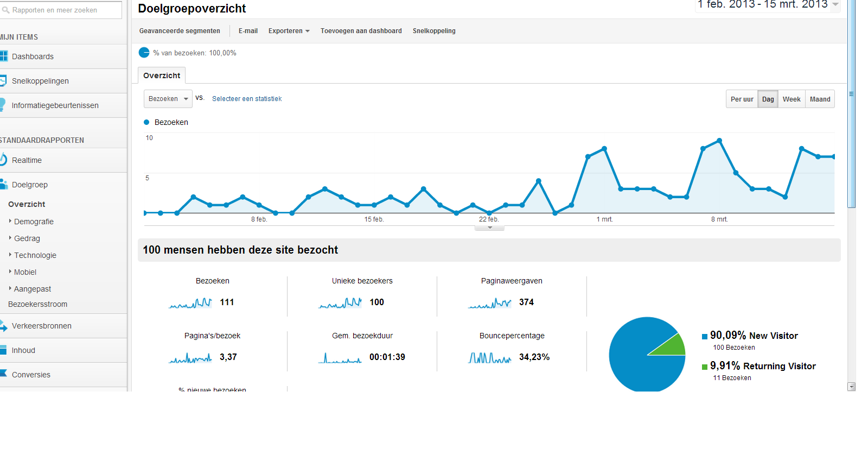
Task: Click the Doelgroep people icon
Action: (4, 184)
